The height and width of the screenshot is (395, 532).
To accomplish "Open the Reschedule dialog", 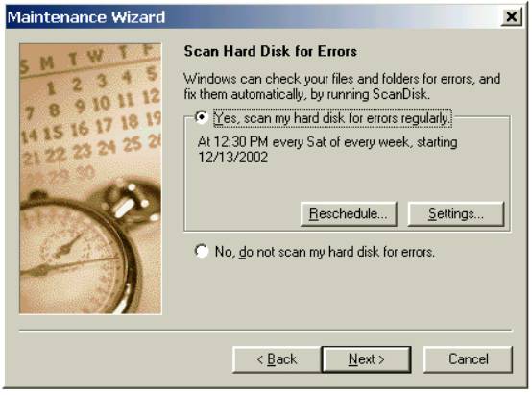I will (349, 213).
